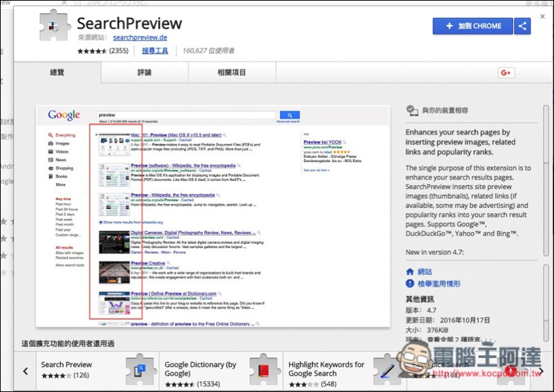Click the compatible-with-device icon
This screenshot has width=554, height=392.
pos(412,110)
